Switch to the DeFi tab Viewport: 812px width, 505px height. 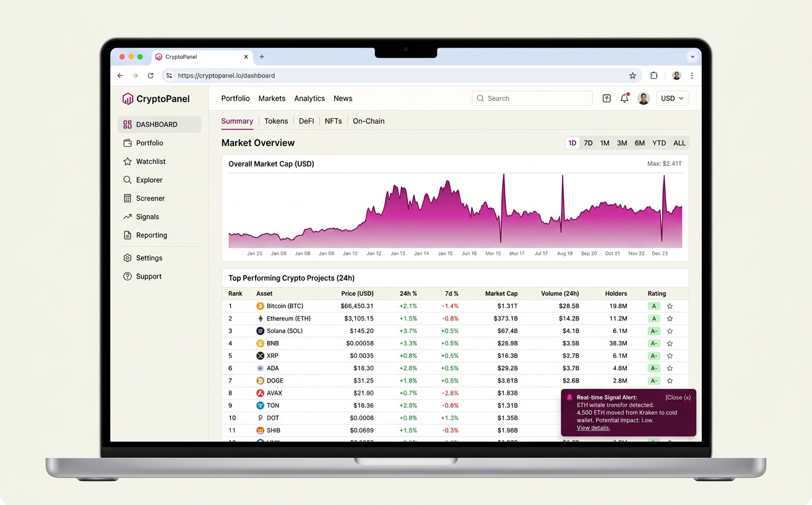click(306, 121)
